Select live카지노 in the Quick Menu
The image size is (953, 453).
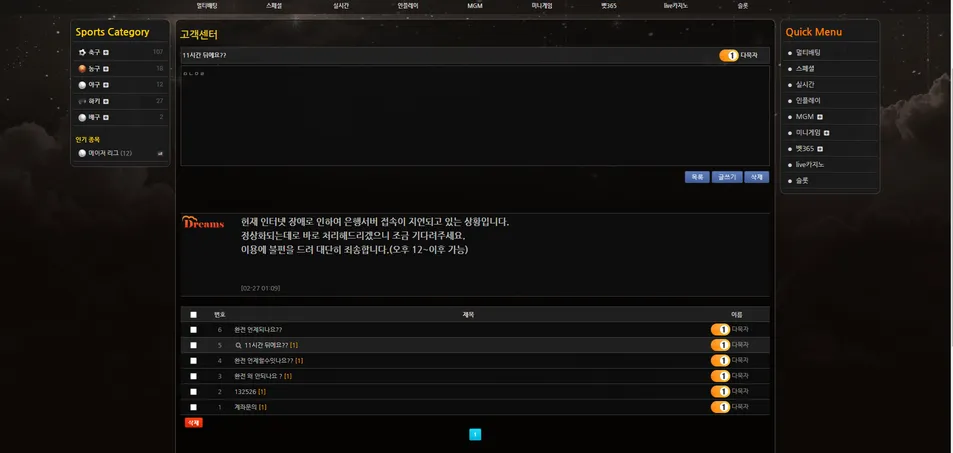click(x=810, y=165)
